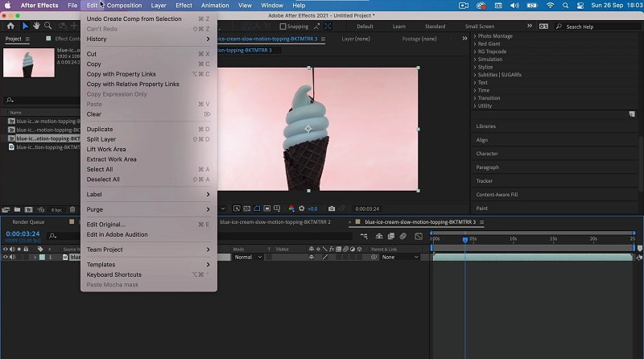Select the Hand tool in toolbar
Screen dimensions: 644x359
pos(36,26)
